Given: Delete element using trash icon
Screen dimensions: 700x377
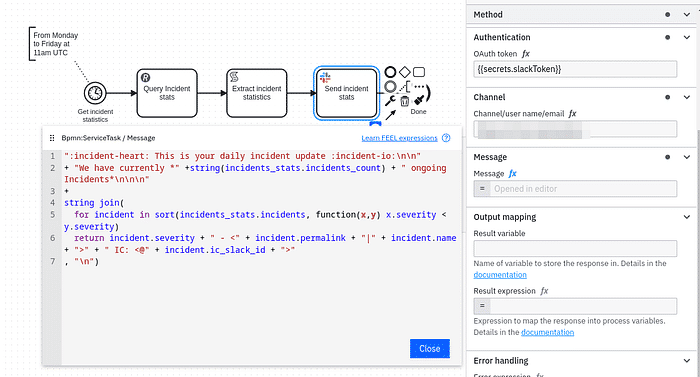Looking at the screenshot, I should point(404,101).
